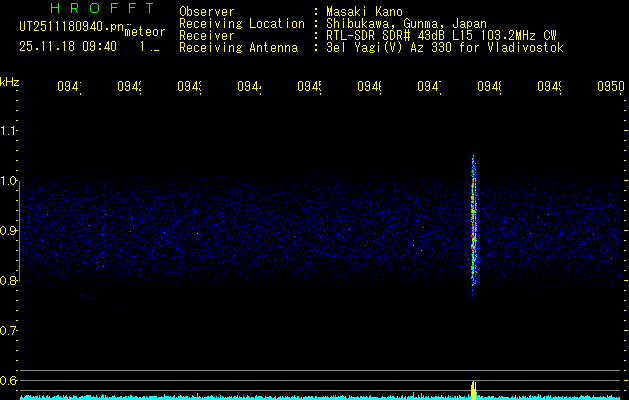Click the 0.7 frequency axis tick
Screen dimensions: 629x400
click(10, 330)
